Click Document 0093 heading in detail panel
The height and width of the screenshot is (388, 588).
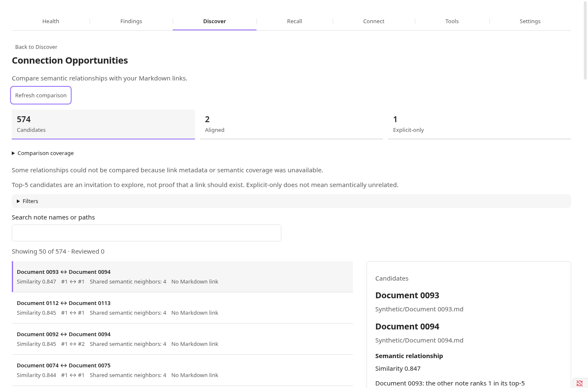(x=407, y=295)
